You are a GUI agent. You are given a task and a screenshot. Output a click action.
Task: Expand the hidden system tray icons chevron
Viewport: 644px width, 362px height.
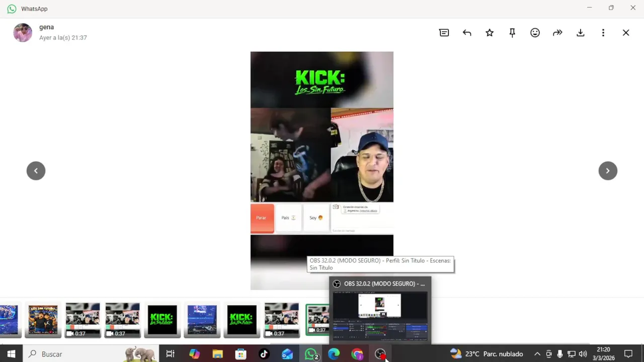point(537,354)
